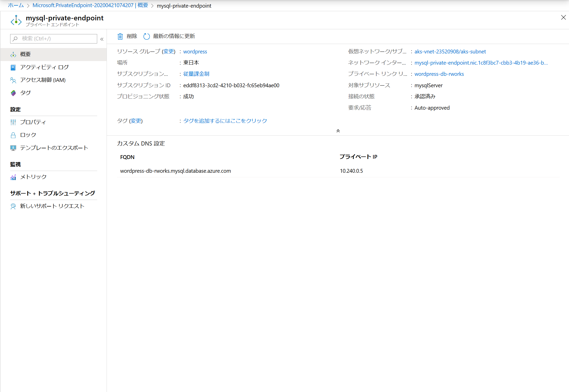
Task: Open aks-vnet-23520908/aks-subnet link
Action: click(450, 51)
